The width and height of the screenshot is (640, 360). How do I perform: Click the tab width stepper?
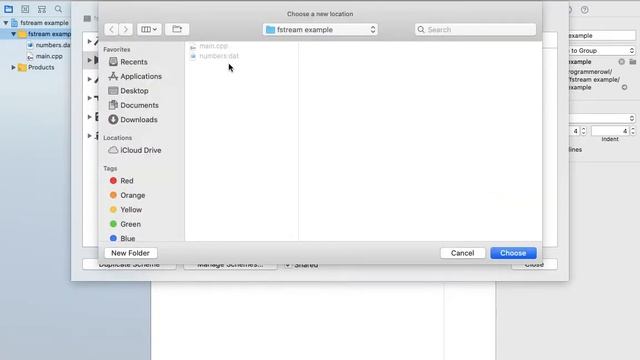583,131
